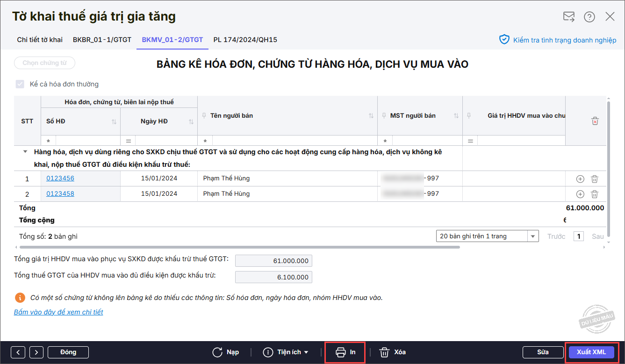
Task: Click the Đóng button
Action: pyautogui.click(x=68, y=352)
